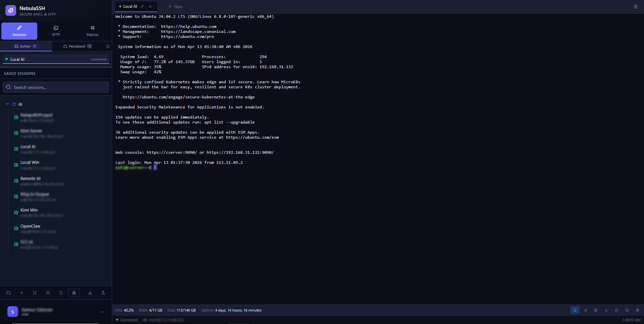This screenshot has height=324, width=644.
Task: Open the https://ubuntu.com/esm link
Action: [x=252, y=137]
